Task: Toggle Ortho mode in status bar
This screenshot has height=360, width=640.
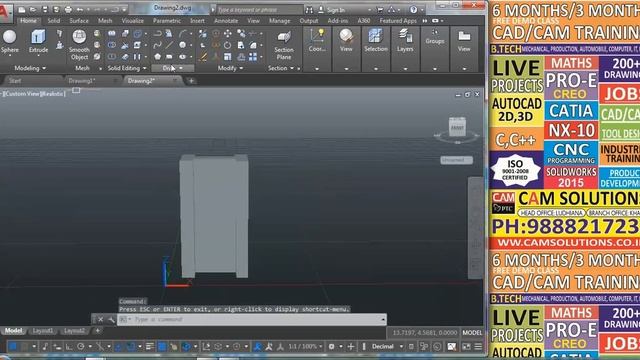Action: click(69, 347)
